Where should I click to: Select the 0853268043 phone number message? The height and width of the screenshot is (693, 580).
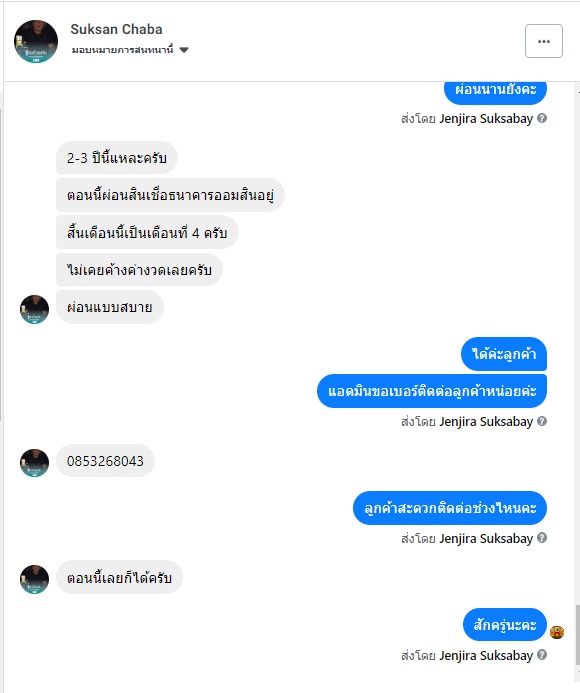click(x=105, y=461)
